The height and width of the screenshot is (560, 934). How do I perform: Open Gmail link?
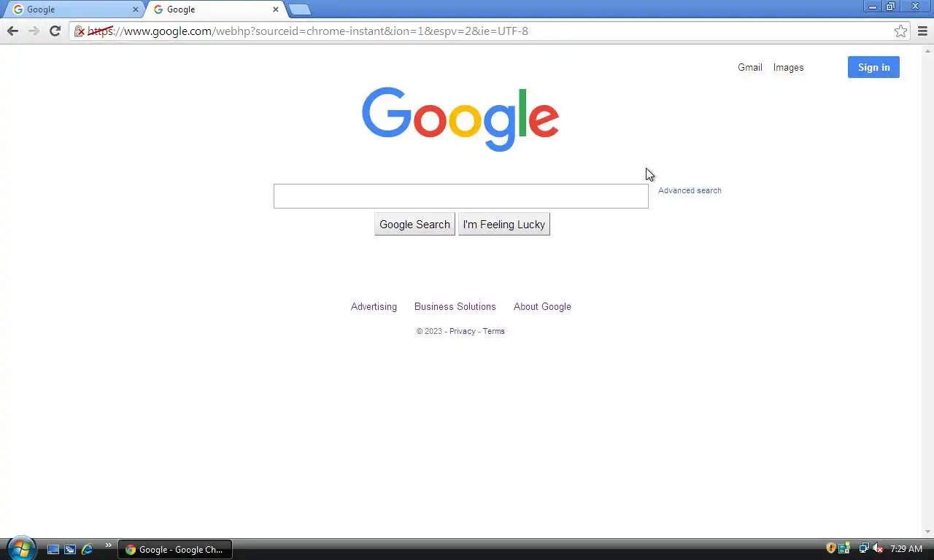(x=749, y=67)
